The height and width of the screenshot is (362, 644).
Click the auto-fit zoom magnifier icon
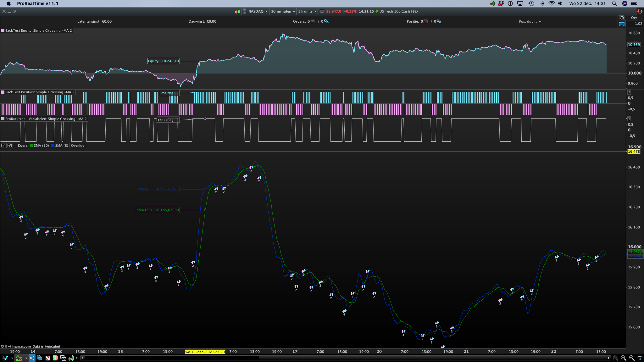(x=615, y=358)
